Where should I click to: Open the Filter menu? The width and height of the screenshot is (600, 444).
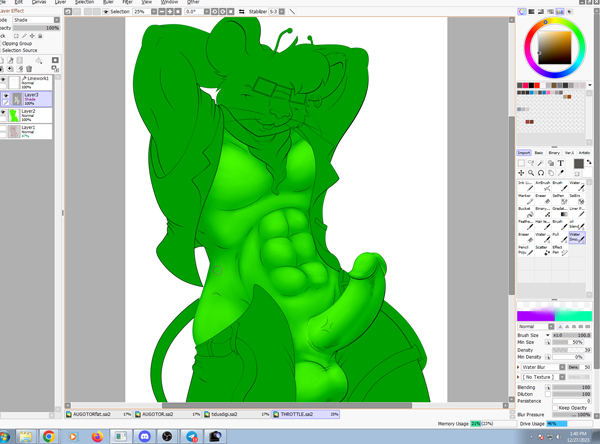[127, 3]
